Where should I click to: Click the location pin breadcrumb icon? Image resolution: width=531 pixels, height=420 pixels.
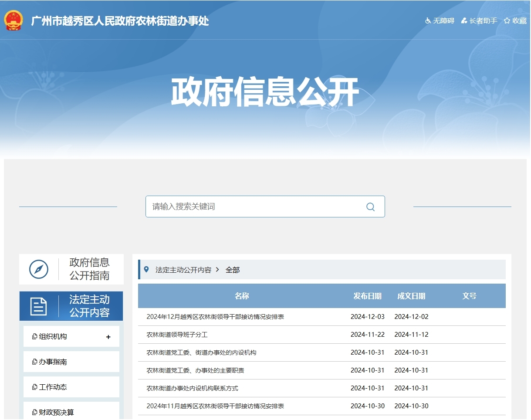[x=146, y=270]
